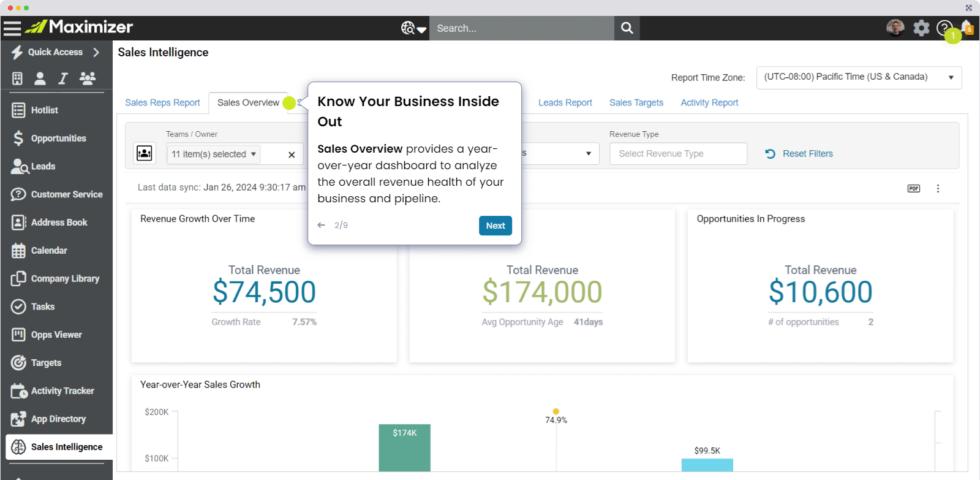Screen dimensions: 980x480
Task: Go back using the tour arrow
Action: [x=322, y=225]
